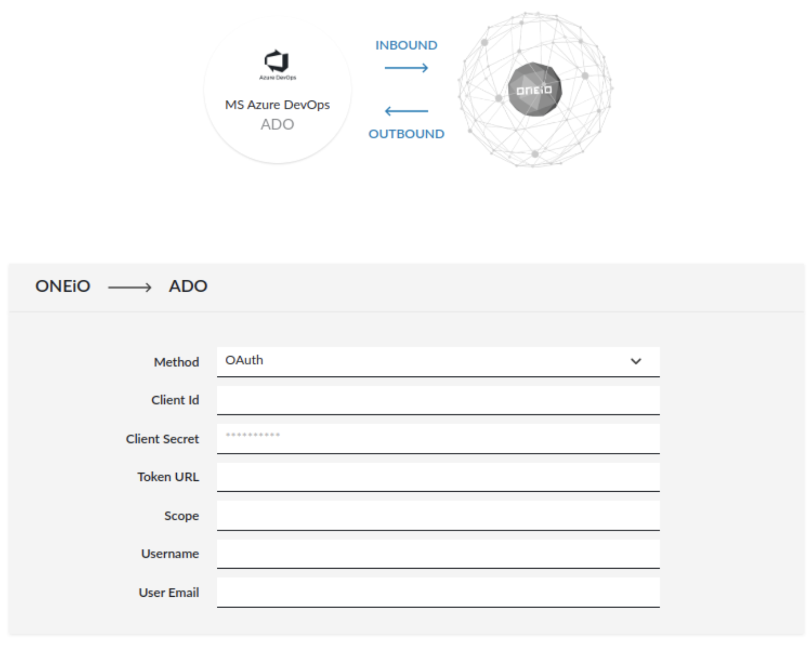Click the Token URL field label
812x645 pixels.
coord(168,477)
